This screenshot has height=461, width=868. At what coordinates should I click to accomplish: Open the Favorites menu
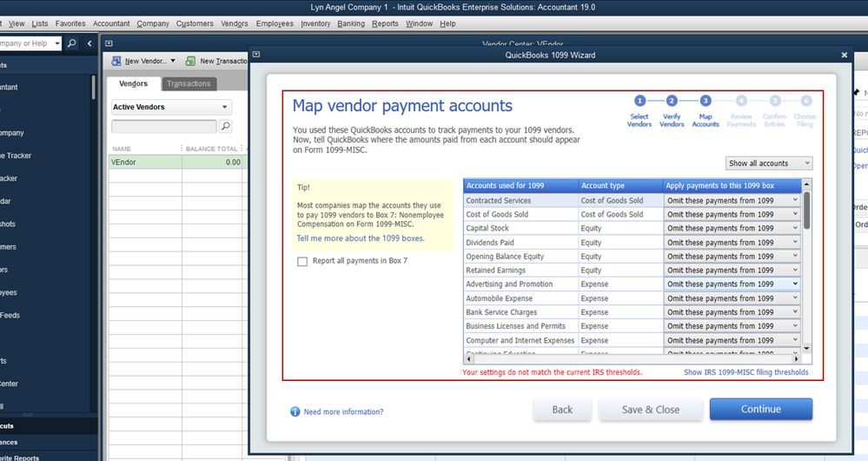point(70,23)
